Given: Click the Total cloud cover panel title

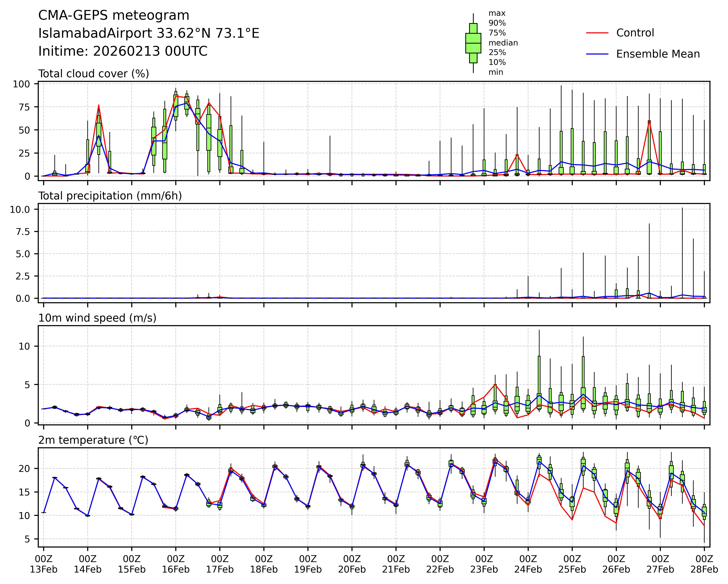Looking at the screenshot, I should pos(94,74).
